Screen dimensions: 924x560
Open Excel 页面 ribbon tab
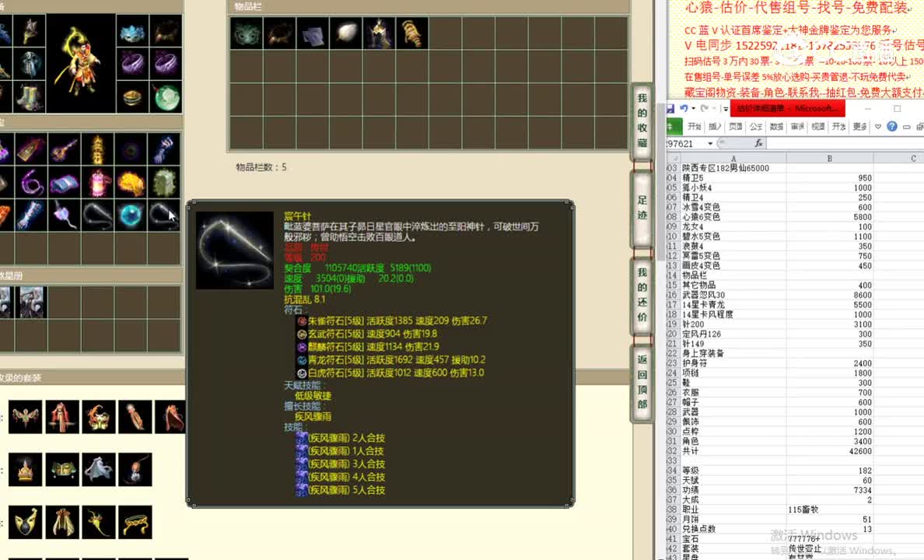pos(736,127)
